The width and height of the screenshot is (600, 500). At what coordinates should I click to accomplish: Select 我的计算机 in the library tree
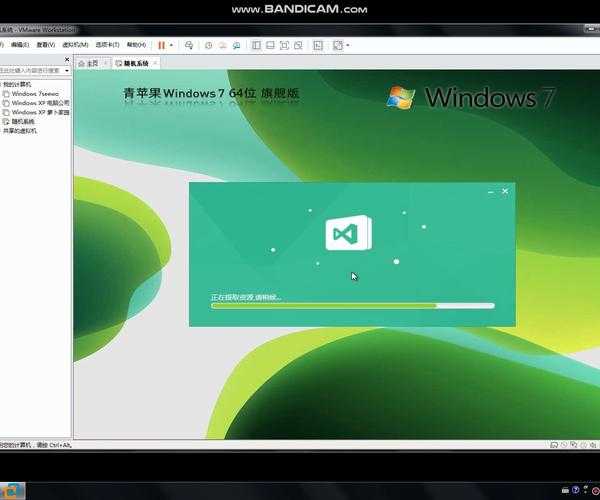click(17, 84)
